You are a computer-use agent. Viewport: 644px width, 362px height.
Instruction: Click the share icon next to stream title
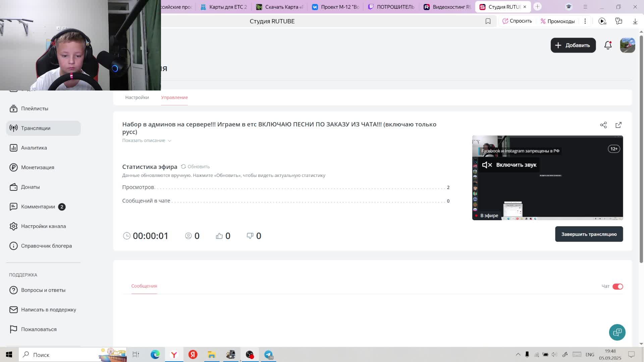pyautogui.click(x=603, y=125)
